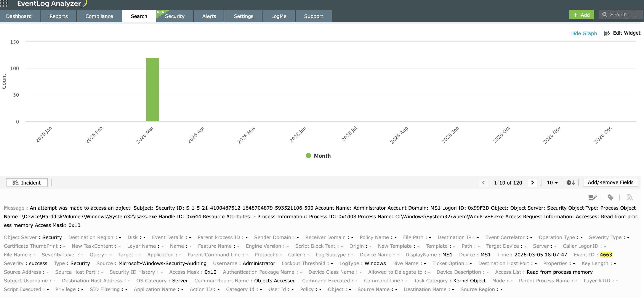Viewport: 644px width, 298px height.
Task: Click Common Report Name value Objects Accessed
Action: (275, 281)
